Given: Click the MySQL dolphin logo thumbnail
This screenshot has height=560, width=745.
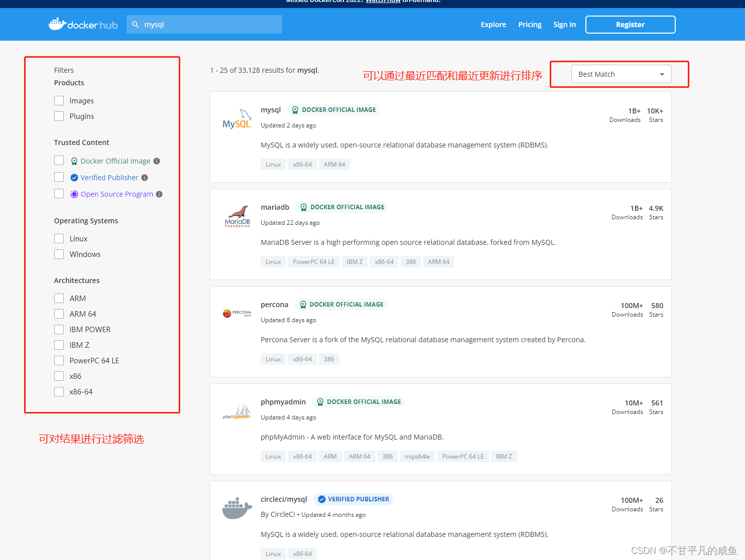Looking at the screenshot, I should [237, 119].
